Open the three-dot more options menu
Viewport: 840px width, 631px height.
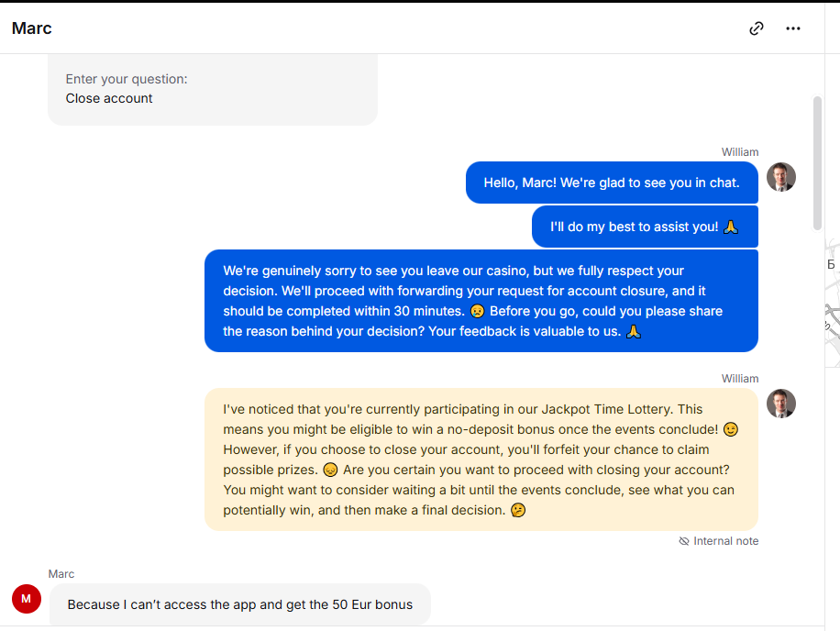(793, 28)
